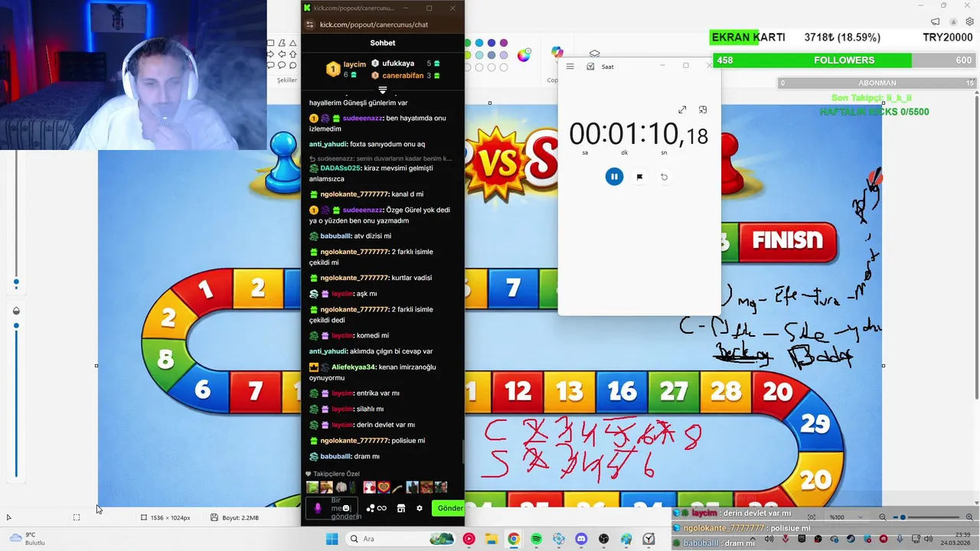Viewport: 980px width, 551px height.
Task: Open the Saat hamburger menu
Action: [570, 67]
